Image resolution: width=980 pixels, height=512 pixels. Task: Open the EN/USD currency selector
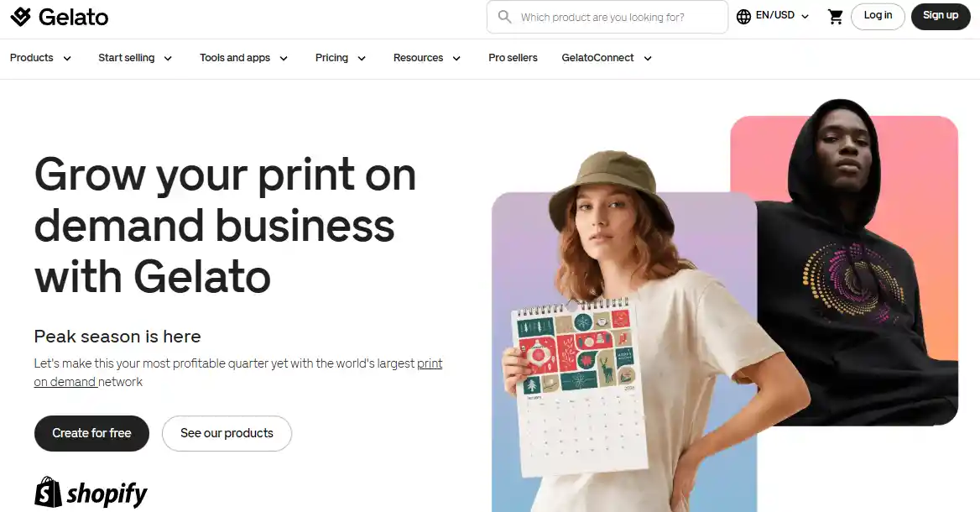click(x=774, y=15)
